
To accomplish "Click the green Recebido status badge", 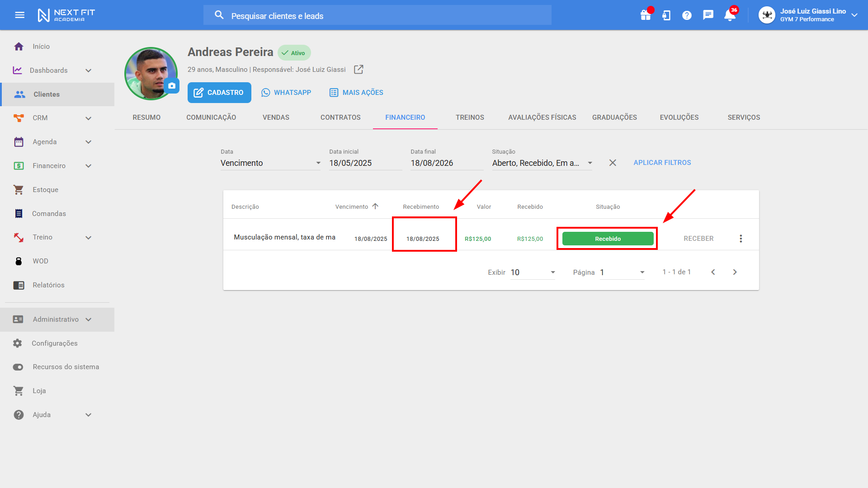I will click(608, 239).
